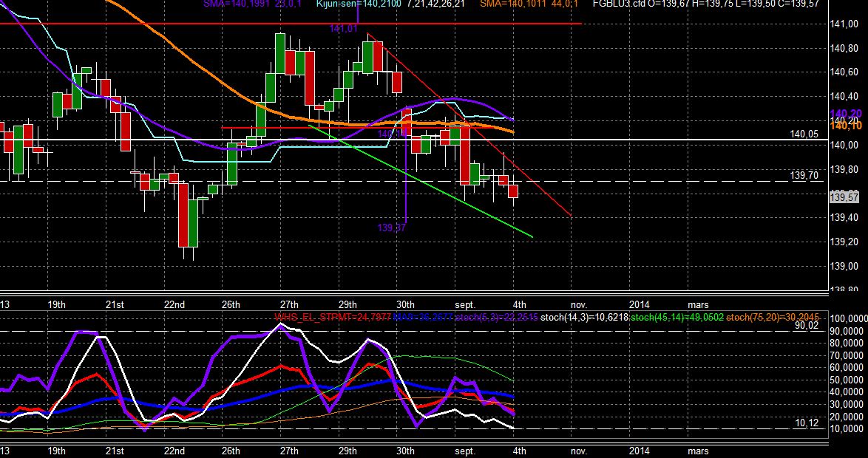Screen dimensions: 868x458
Task: Click the 27th label on price chart date axis
Action: (289, 305)
